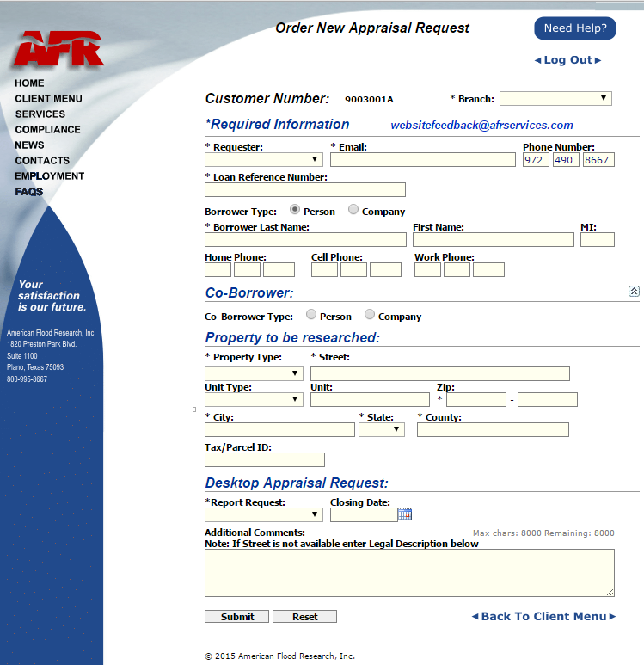Submit the appraisal request form
Viewport: 644px width, 665px height.
click(237, 617)
